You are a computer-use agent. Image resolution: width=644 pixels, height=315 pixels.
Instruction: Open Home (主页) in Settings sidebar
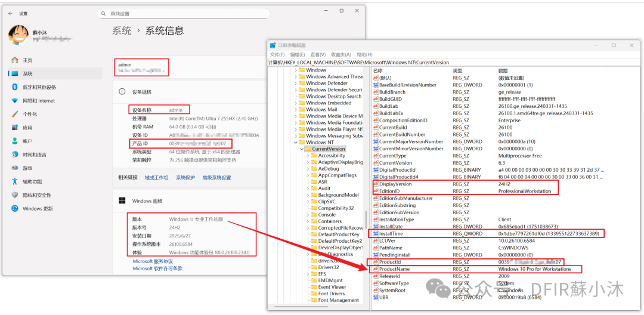pos(55,60)
